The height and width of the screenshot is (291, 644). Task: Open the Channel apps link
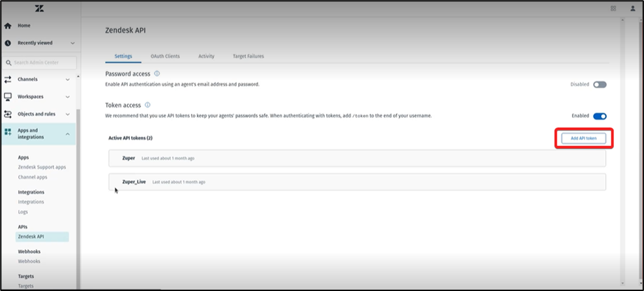point(33,177)
